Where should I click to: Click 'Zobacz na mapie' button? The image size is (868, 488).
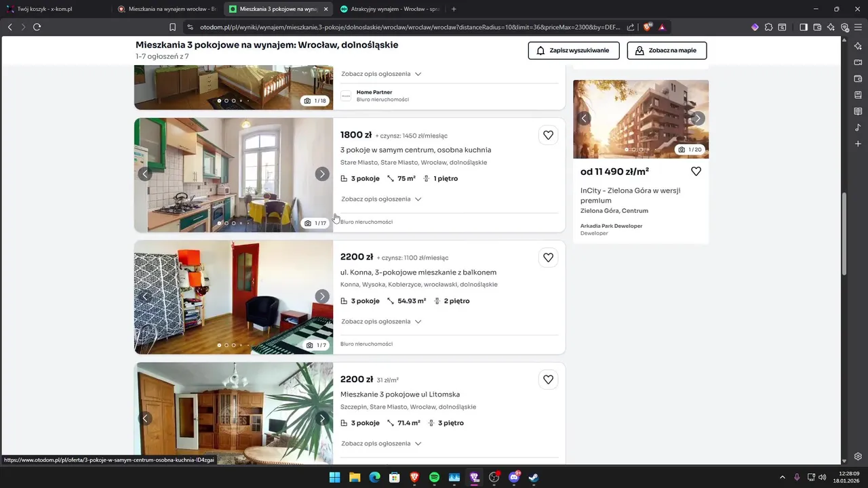(x=667, y=51)
